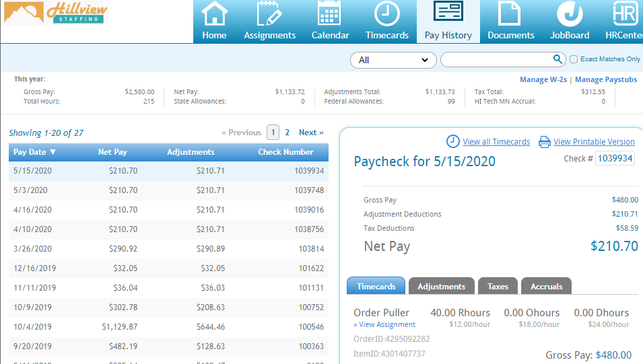Click the Previous page link
This screenshot has width=643, height=364.
pyautogui.click(x=241, y=133)
